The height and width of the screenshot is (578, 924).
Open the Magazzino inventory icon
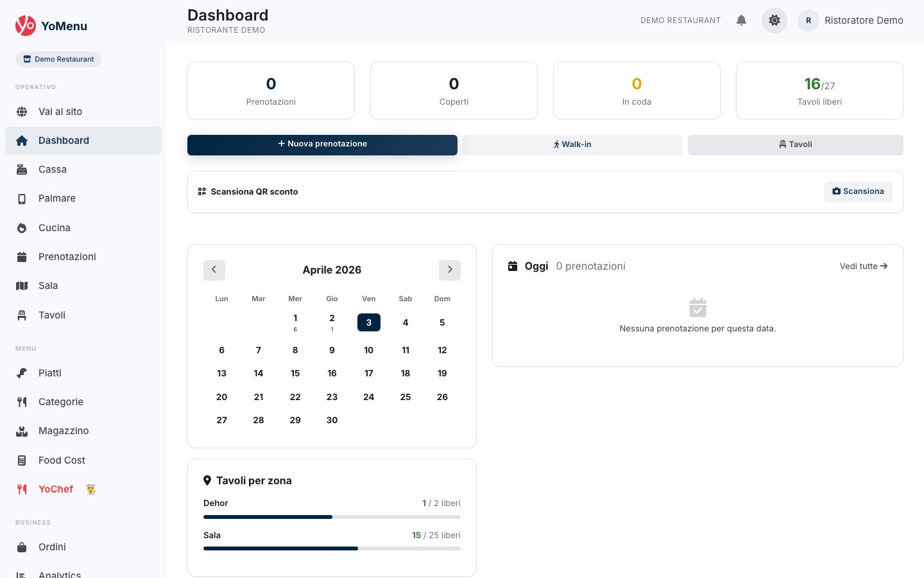pos(22,430)
